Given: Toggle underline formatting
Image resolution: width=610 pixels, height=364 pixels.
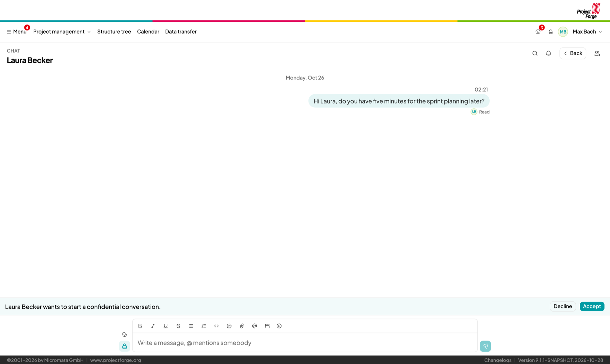Looking at the screenshot, I should tap(166, 326).
